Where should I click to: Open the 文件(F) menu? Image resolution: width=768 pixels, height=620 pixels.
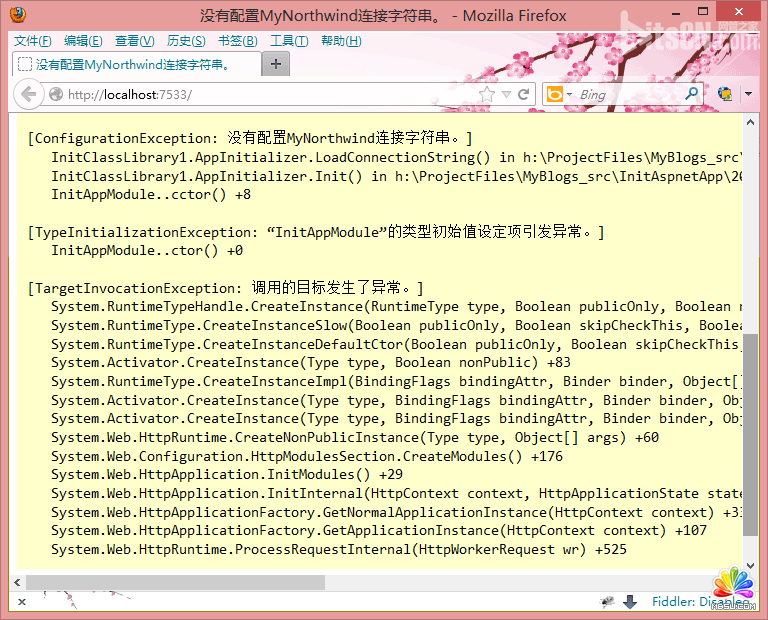pos(33,41)
